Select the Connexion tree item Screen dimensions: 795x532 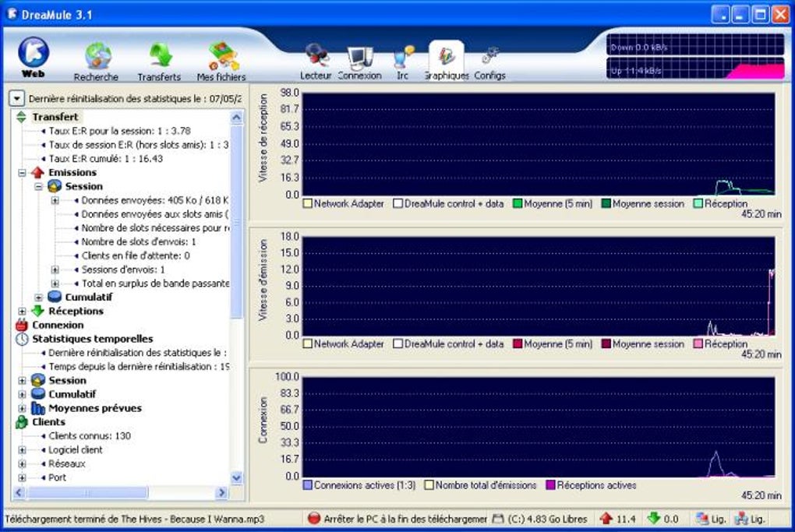pos(58,326)
